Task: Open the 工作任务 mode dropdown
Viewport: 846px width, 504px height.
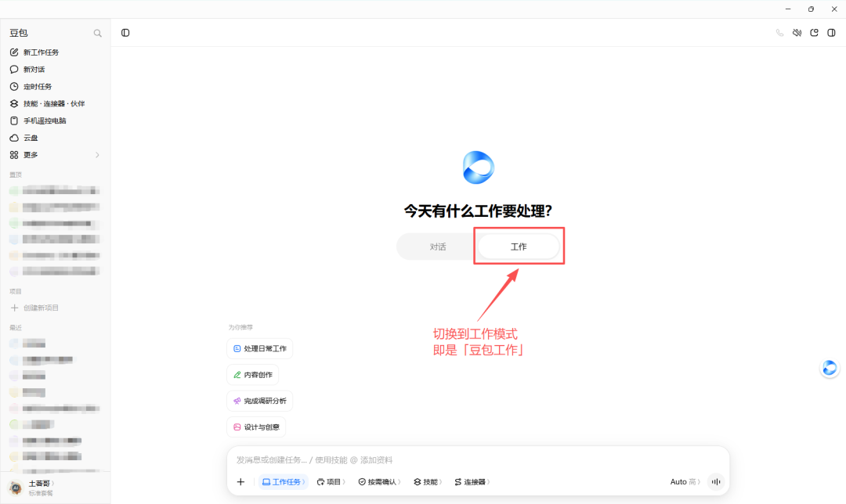Action: [x=284, y=482]
